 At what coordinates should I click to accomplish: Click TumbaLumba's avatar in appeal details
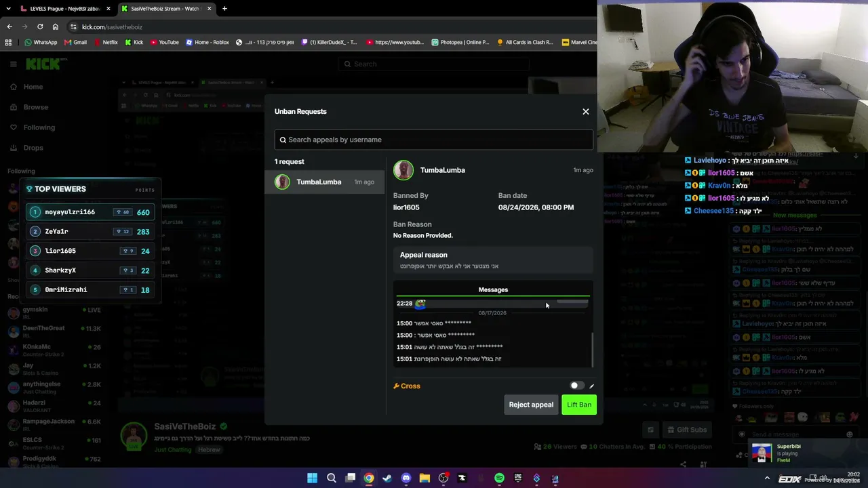tap(403, 170)
